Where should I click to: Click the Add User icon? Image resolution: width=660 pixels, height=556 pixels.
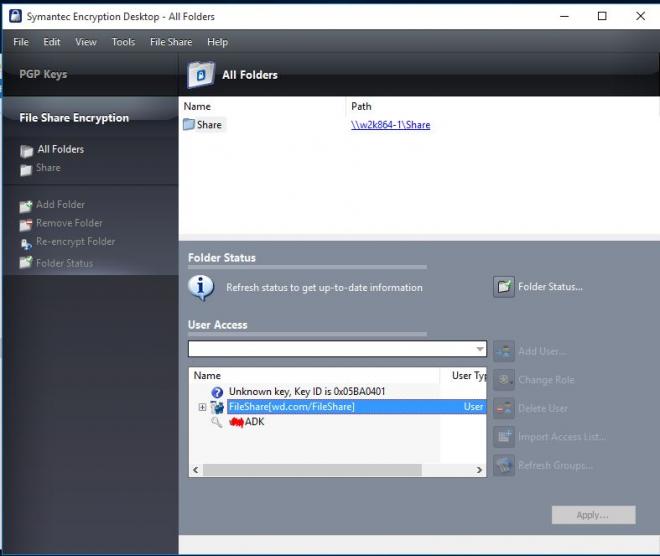pos(504,351)
